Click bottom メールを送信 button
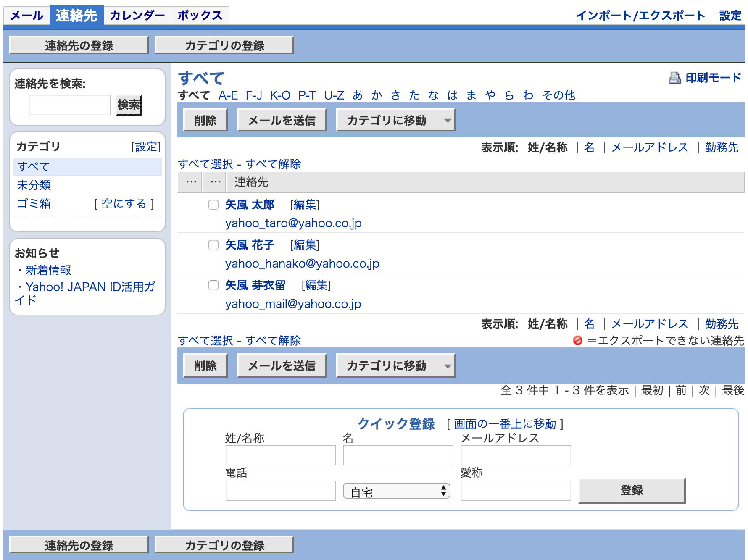The image size is (748, 560). (282, 365)
